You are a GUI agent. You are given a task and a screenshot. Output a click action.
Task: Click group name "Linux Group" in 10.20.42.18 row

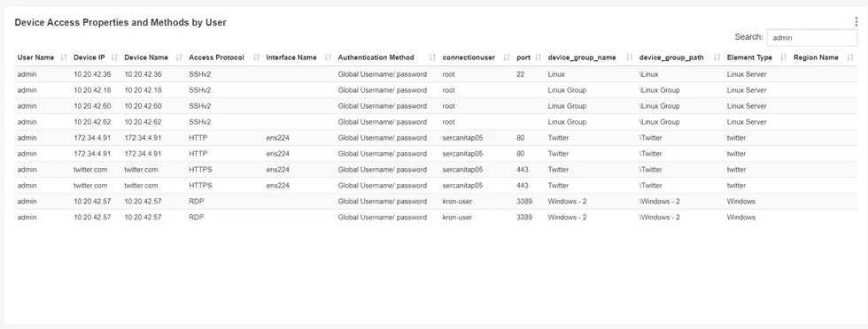tap(567, 90)
